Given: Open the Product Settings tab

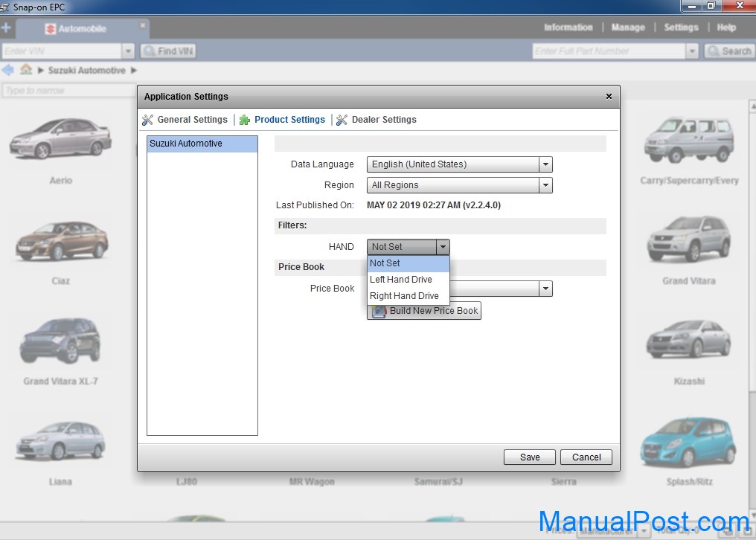Looking at the screenshot, I should pos(289,120).
